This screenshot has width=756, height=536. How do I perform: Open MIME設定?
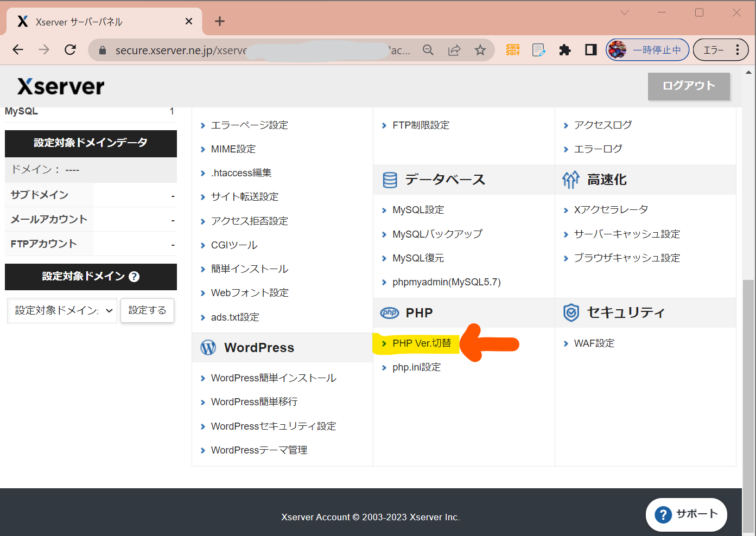pos(233,149)
